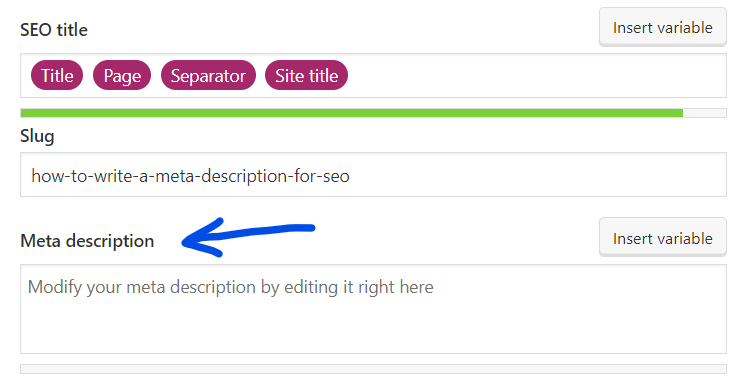Click the green SEO title length bar
Viewport: 743px width, 387px height.
click(352, 113)
